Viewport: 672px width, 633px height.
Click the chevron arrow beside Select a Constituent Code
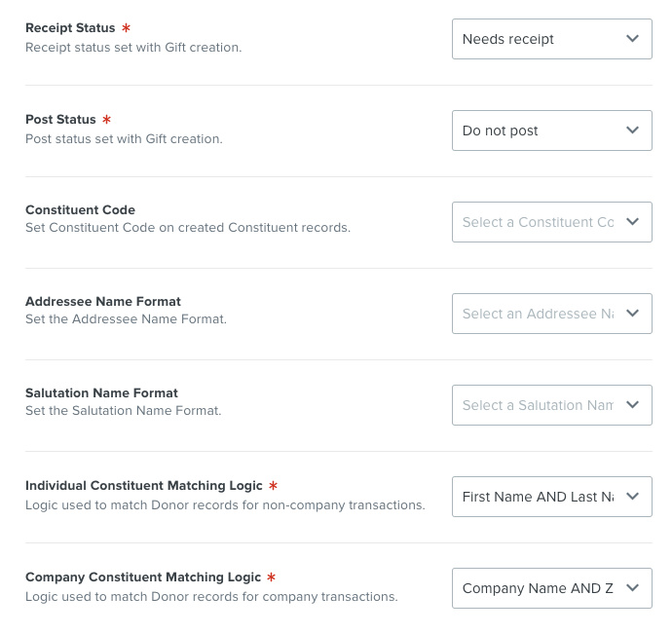pyautogui.click(x=633, y=222)
